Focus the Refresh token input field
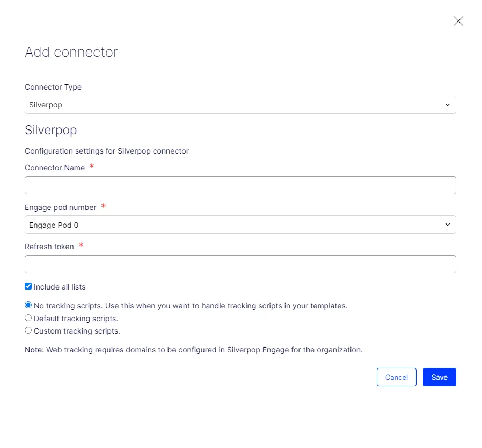 (240, 264)
